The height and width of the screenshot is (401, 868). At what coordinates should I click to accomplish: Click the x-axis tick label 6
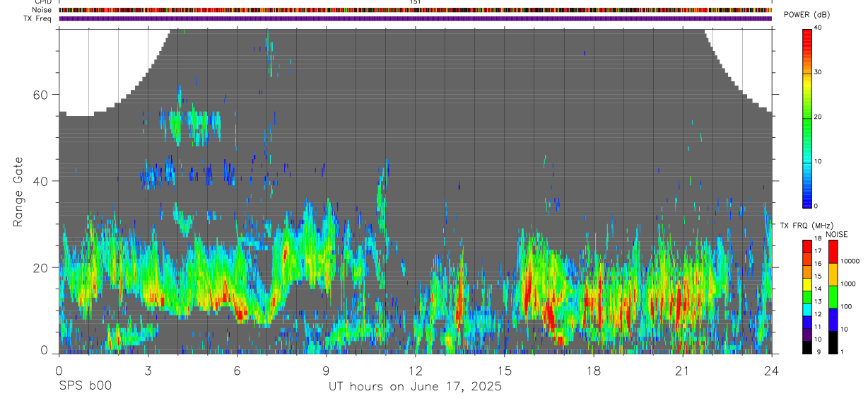237,371
